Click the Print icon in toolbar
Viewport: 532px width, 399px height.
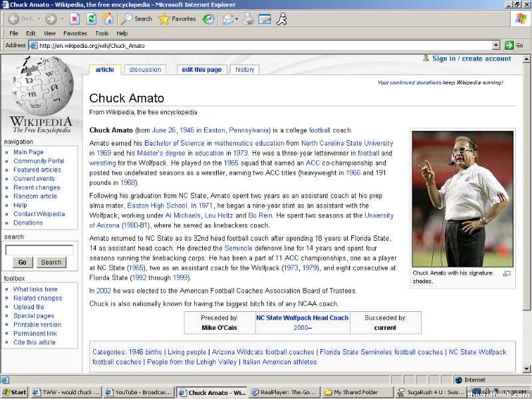coord(248,19)
